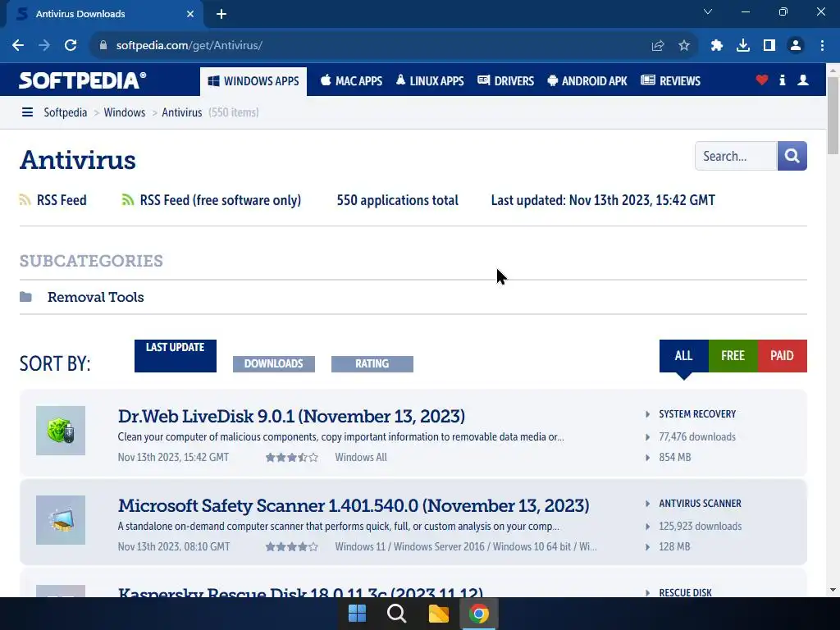The height and width of the screenshot is (630, 840).
Task: Focus the Search input field
Action: point(736,156)
